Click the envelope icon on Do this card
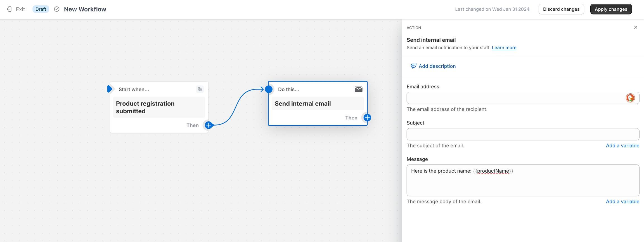 (x=358, y=89)
